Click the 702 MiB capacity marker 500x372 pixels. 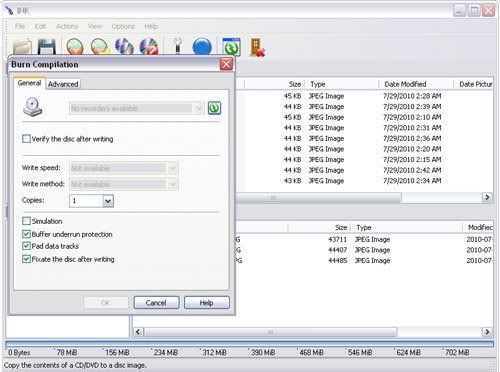(457, 352)
